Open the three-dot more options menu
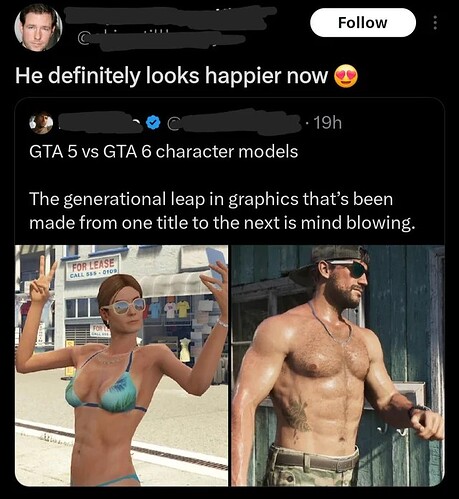The width and height of the screenshot is (459, 499). 435,23
